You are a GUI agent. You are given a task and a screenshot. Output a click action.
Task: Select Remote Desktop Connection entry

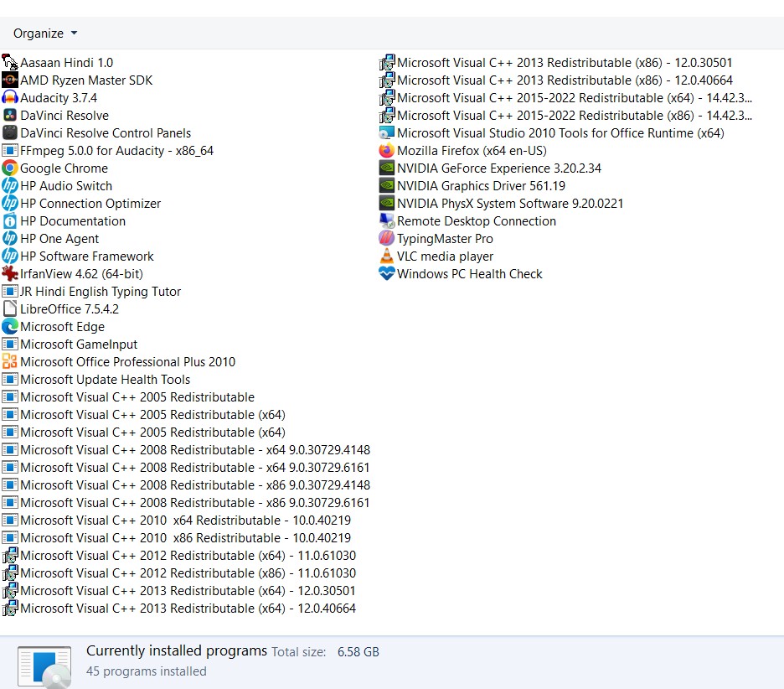tap(476, 221)
